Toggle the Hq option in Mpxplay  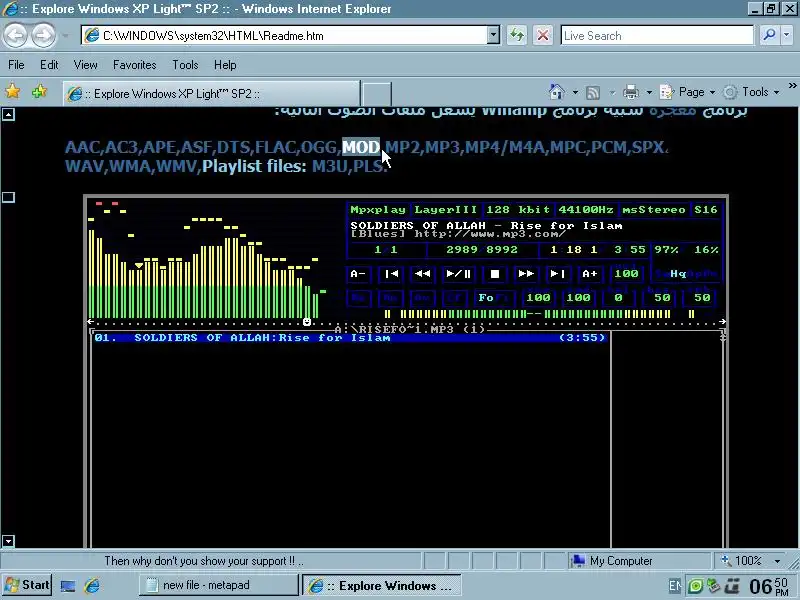pos(678,274)
